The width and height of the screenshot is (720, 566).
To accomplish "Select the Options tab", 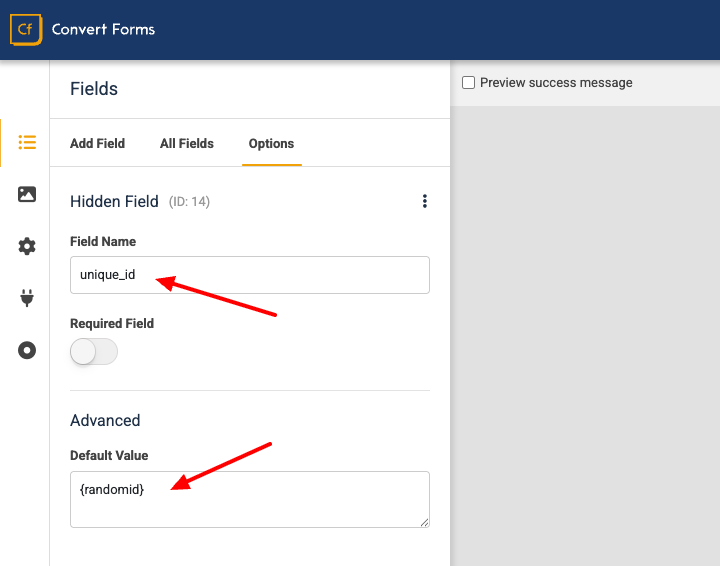I will [x=271, y=144].
